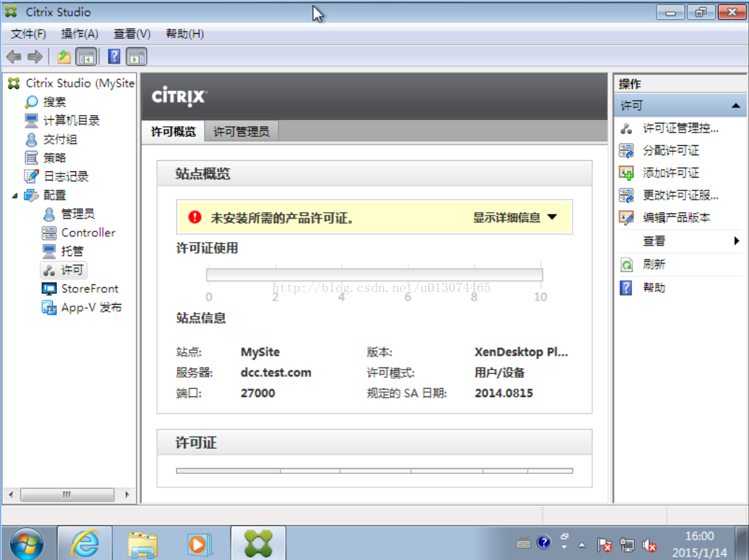Screen dimensions: 749x560
Task: Switch to the 许可管理员 tab
Action: coord(241,131)
